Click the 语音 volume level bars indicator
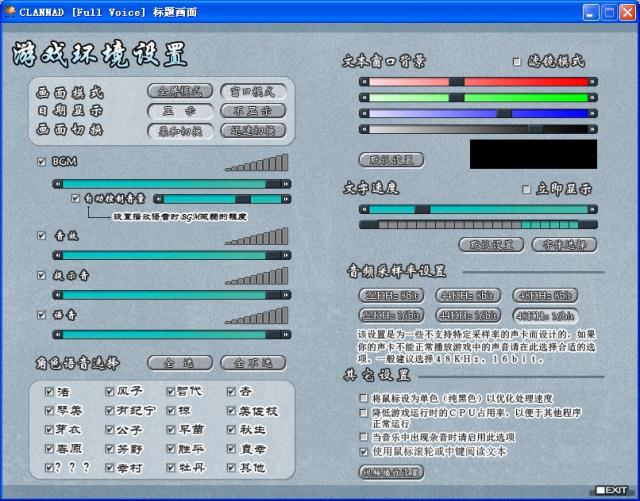The width and height of the screenshot is (640, 501). coord(256,316)
